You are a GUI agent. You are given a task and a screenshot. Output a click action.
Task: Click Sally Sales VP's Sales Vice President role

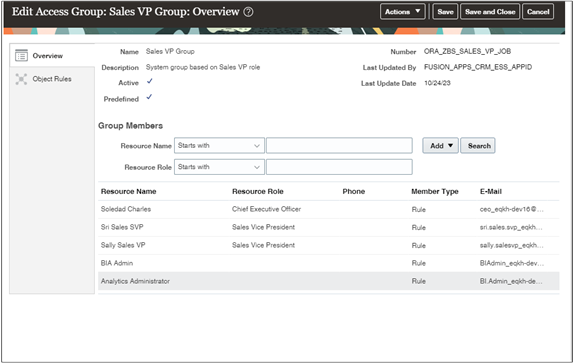coord(263,245)
